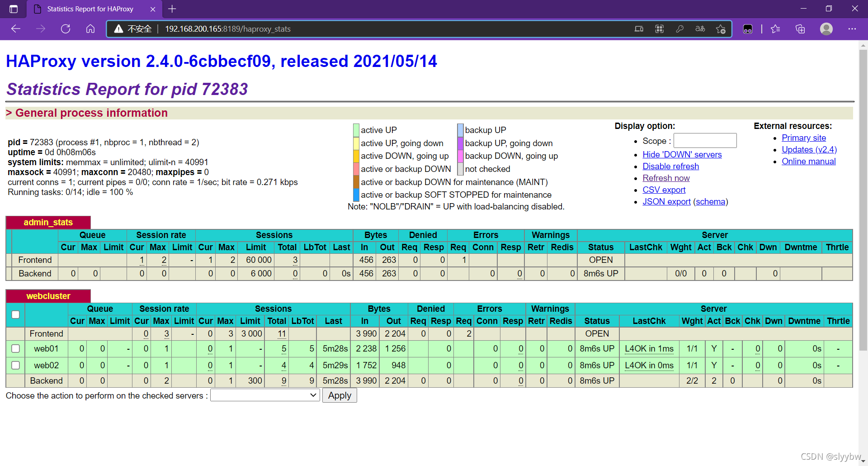The image size is (868, 466).
Task: Open the browser profile avatar
Action: [826, 29]
